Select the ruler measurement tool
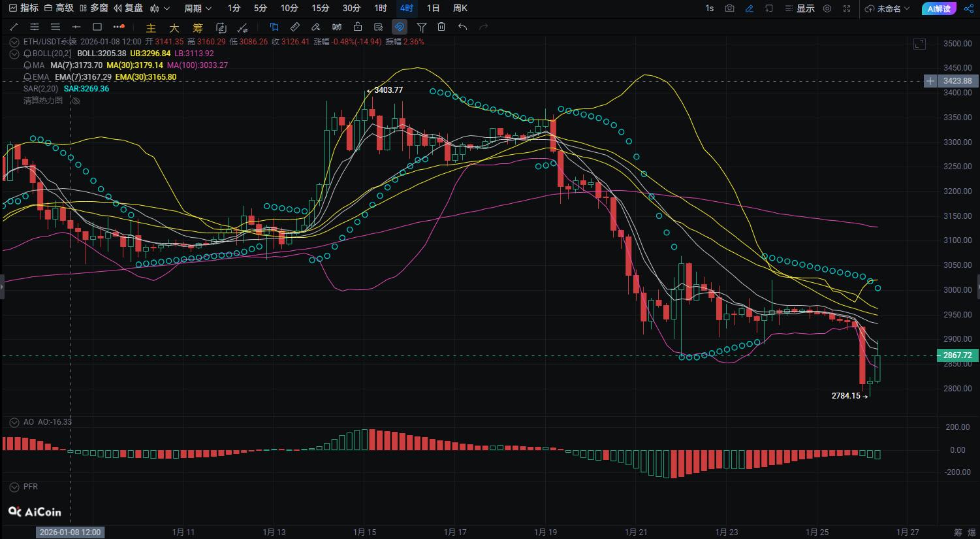The image size is (980, 539). pyautogui.click(x=295, y=27)
